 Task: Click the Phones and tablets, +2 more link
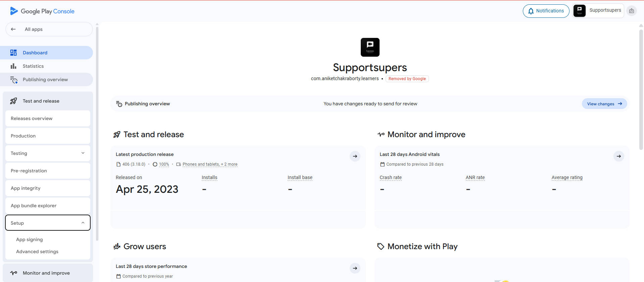[x=210, y=164]
